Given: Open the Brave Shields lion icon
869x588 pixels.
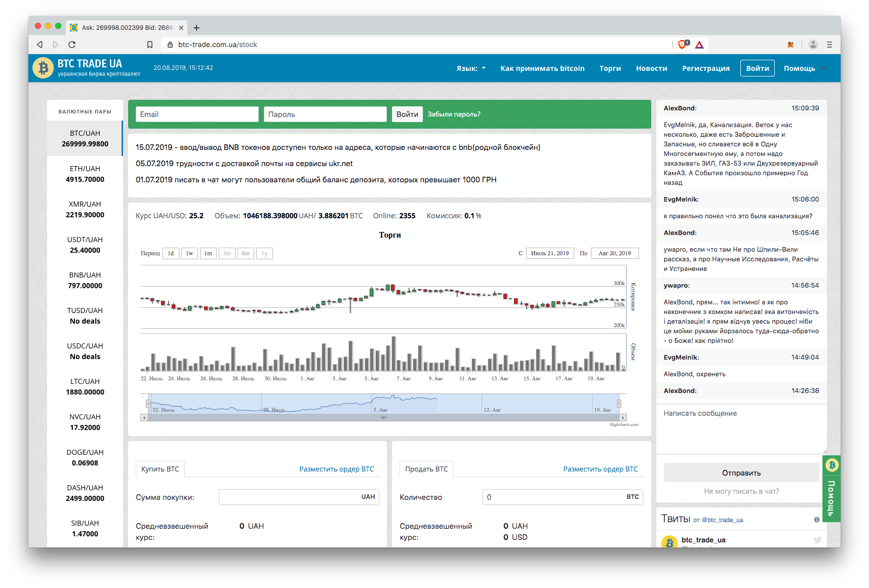Looking at the screenshot, I should (x=683, y=45).
